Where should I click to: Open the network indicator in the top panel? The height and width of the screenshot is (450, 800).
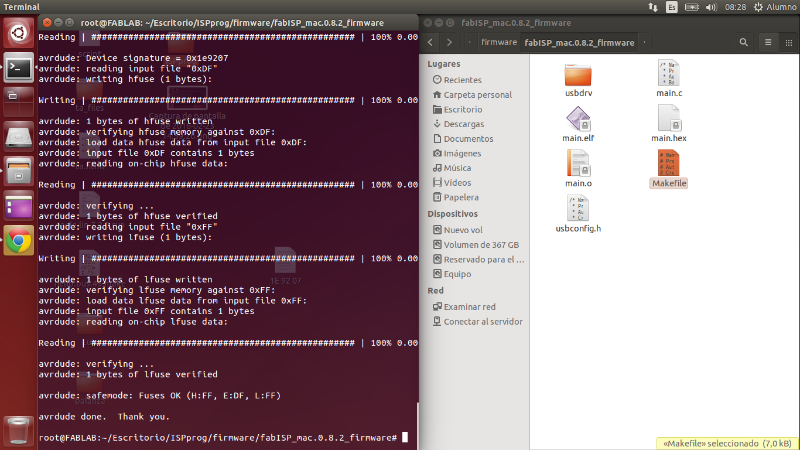pos(653,7)
